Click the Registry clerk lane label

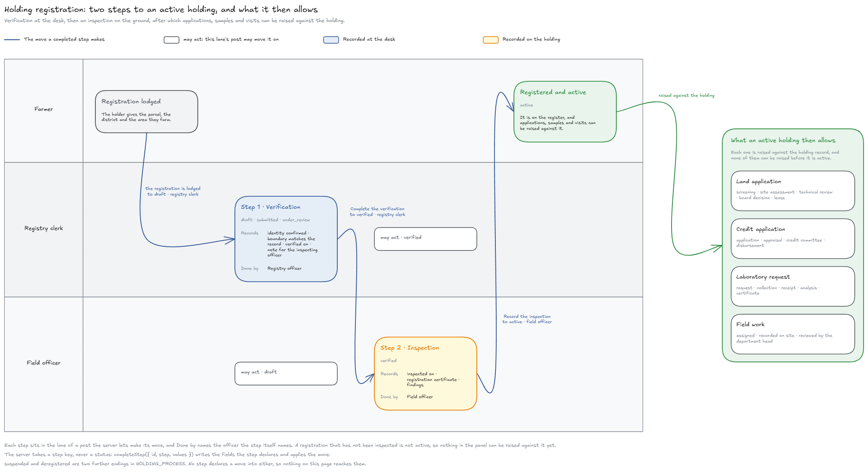pyautogui.click(x=44, y=228)
